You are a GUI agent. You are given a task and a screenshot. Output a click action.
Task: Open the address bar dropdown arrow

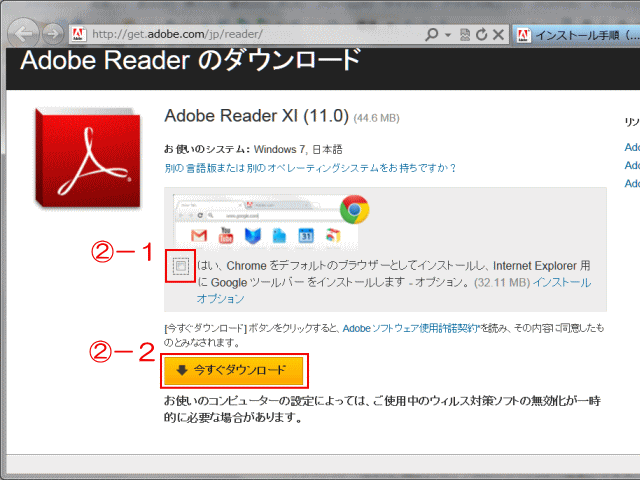point(448,35)
